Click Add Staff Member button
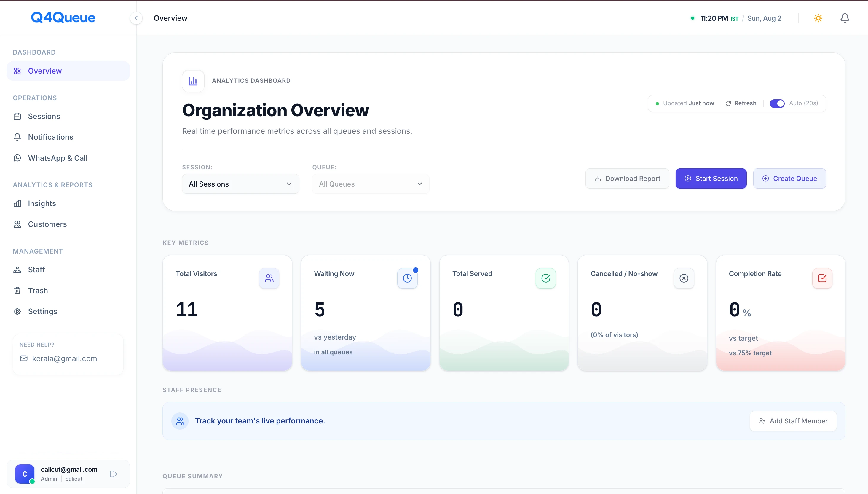The image size is (868, 494). pos(793,421)
